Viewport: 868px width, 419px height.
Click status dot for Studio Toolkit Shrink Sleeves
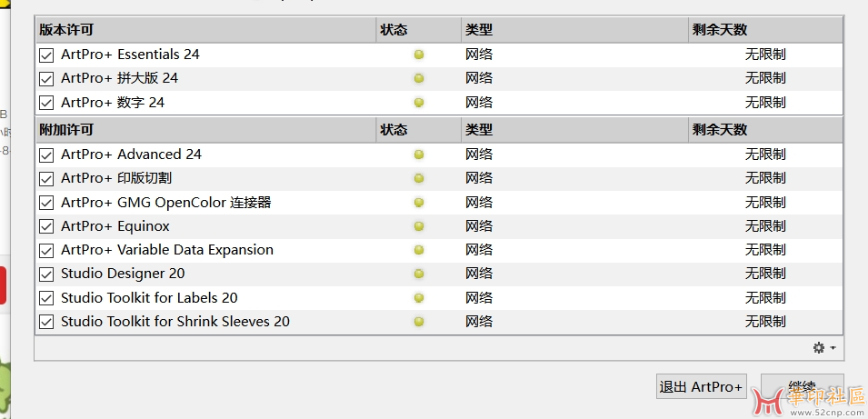tap(419, 322)
